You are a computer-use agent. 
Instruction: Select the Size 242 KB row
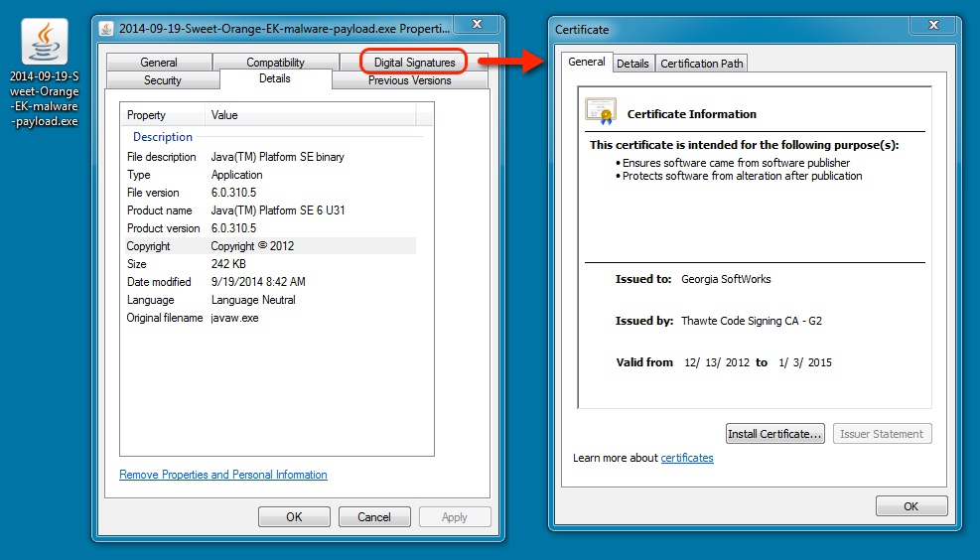tap(270, 264)
